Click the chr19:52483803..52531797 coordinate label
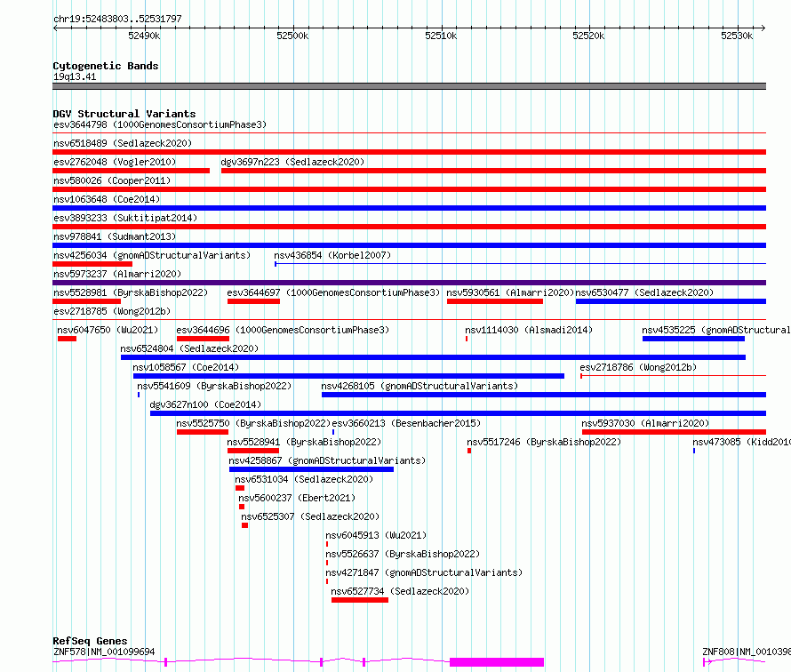 [x=117, y=19]
